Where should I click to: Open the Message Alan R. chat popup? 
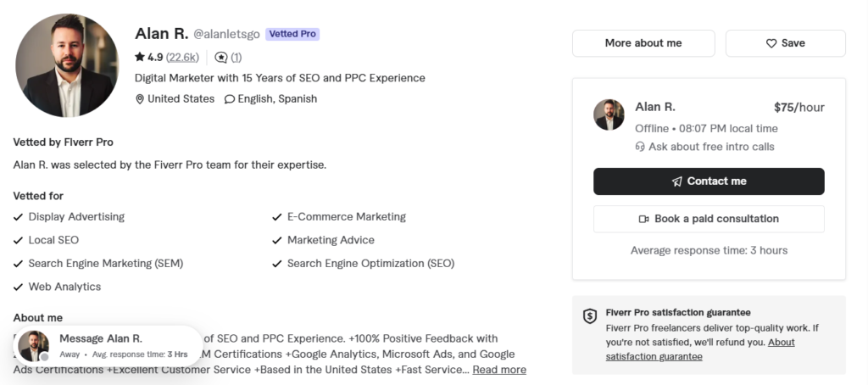(x=108, y=346)
